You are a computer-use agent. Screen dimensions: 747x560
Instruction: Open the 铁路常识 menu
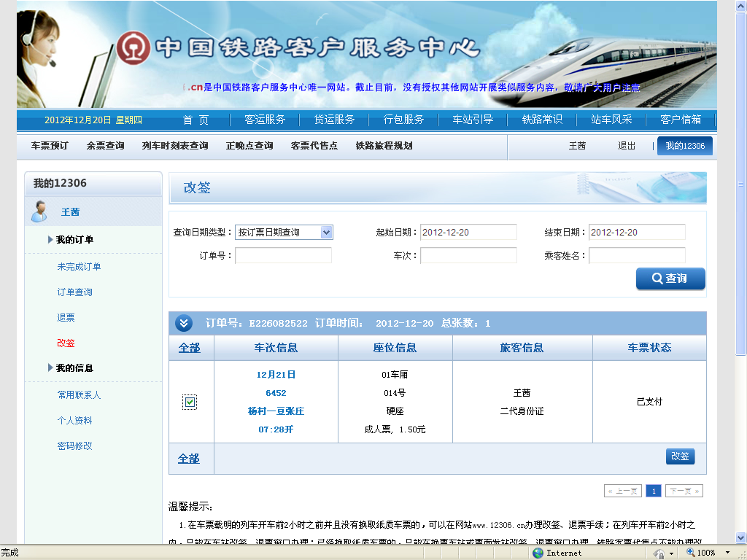(542, 120)
